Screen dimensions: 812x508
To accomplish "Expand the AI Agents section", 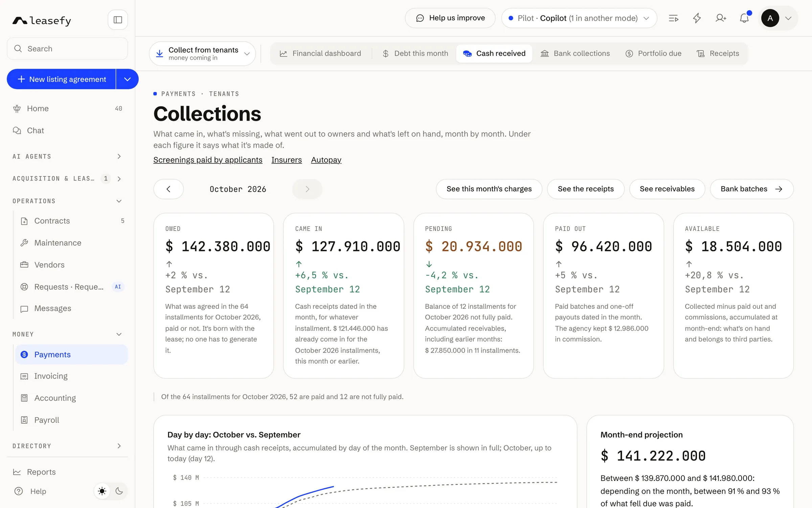I will (x=67, y=156).
